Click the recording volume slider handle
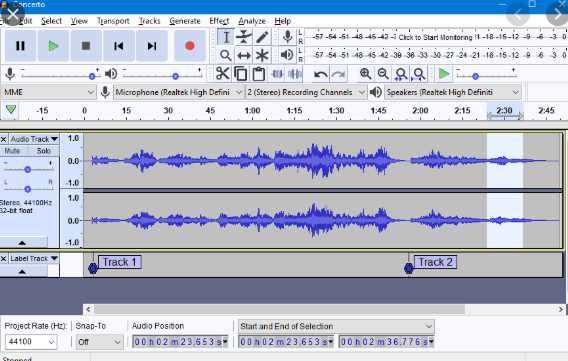This screenshot has height=361, width=568. tap(92, 76)
